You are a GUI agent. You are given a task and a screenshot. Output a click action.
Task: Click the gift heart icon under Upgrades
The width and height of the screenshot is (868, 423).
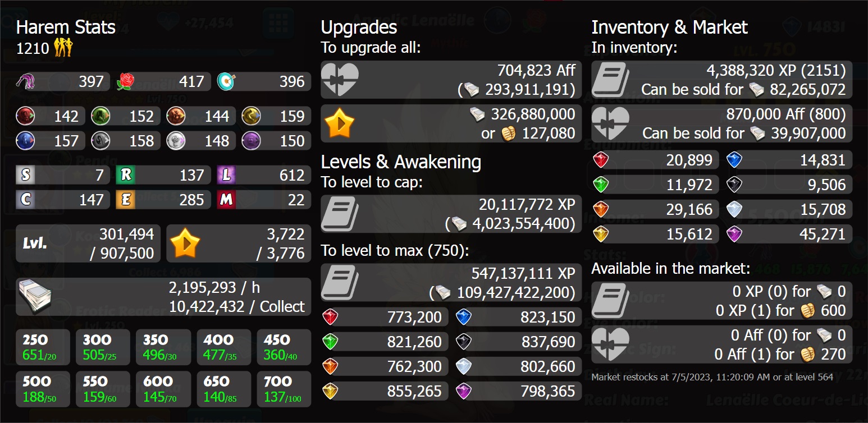click(x=339, y=79)
